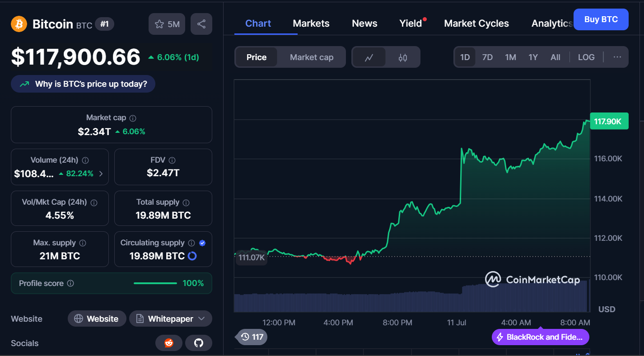Viewport: 644px width, 356px height.
Task: Add Bitcoin to watchlist via star button
Action: pyautogui.click(x=167, y=24)
